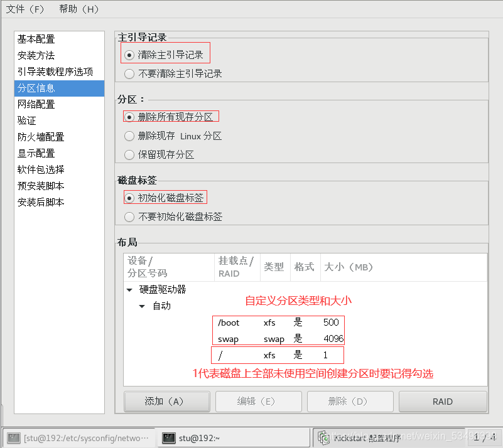Image resolution: width=503 pixels, height=448 pixels.
Task: Click the 类型 column header
Action: 275,267
